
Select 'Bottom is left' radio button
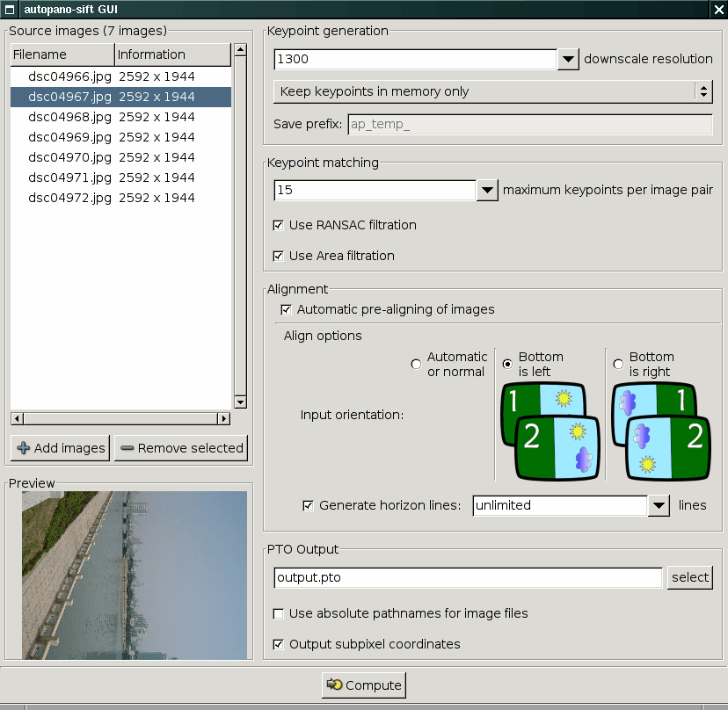click(507, 365)
